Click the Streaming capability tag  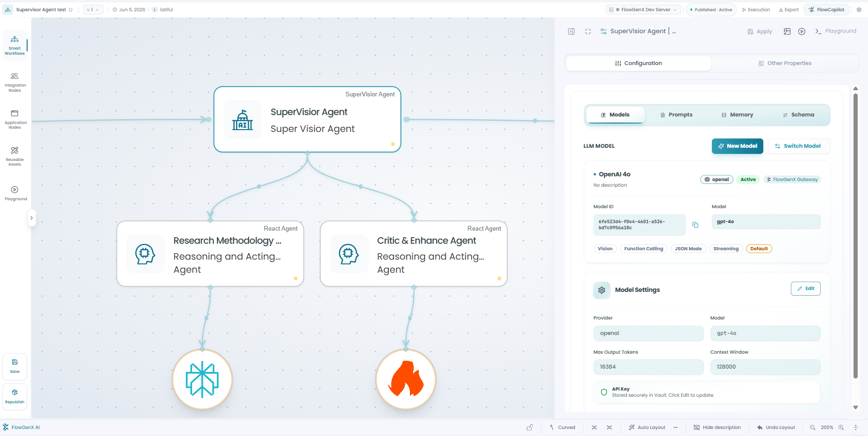pos(726,249)
